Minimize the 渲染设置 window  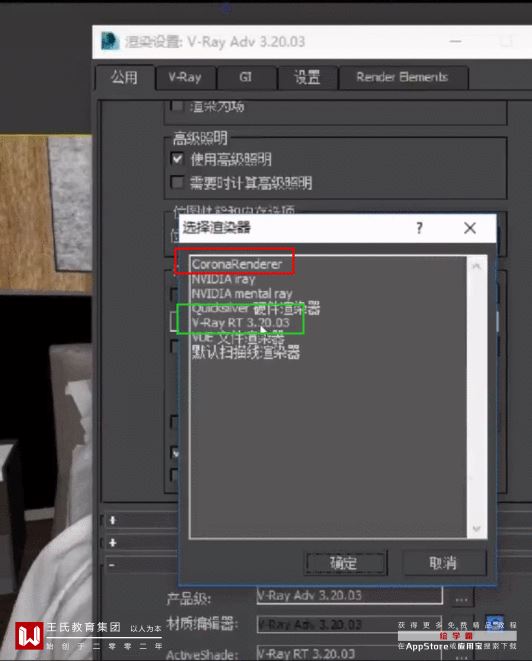pyautogui.click(x=456, y=41)
